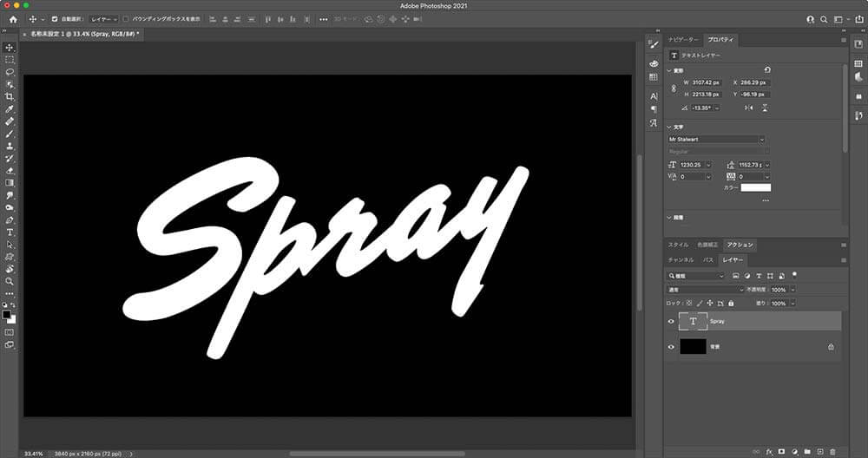
Task: Open the font size dropdown 1230.25
Action: pyautogui.click(x=708, y=165)
